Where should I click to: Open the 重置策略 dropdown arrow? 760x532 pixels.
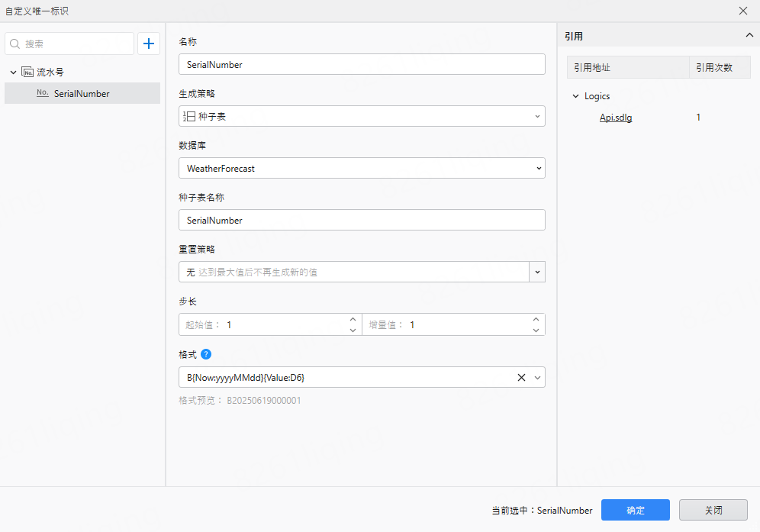538,272
